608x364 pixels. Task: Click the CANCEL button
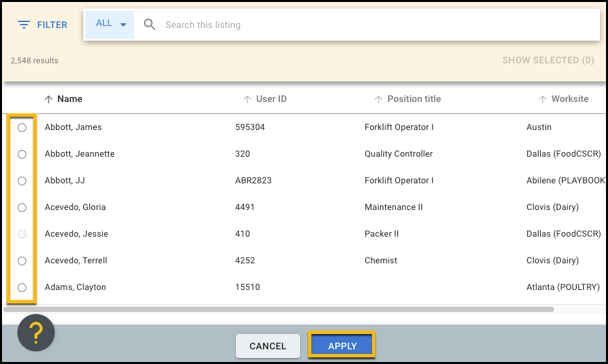click(268, 346)
